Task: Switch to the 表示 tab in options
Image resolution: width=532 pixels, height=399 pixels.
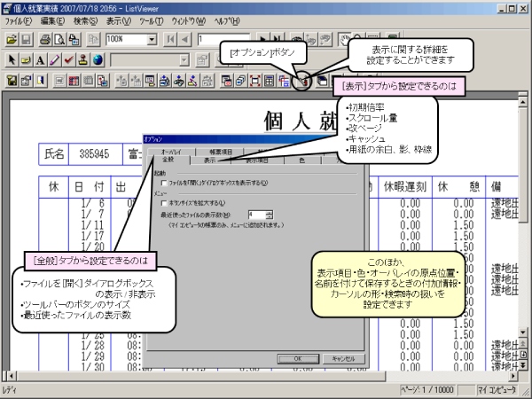Action: point(209,160)
